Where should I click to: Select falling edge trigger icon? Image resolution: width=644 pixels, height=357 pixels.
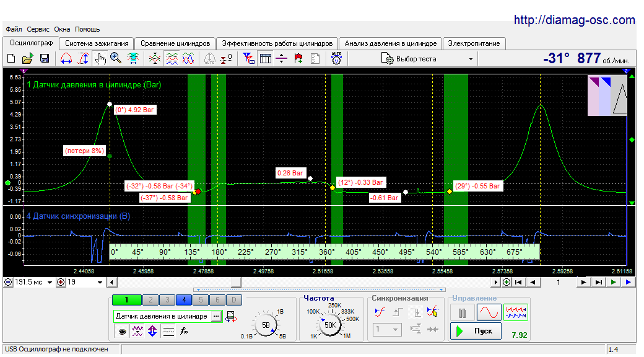coord(416,312)
